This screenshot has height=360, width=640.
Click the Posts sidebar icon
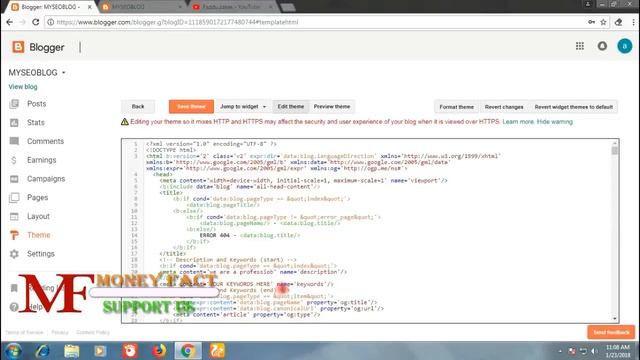[x=14, y=104]
